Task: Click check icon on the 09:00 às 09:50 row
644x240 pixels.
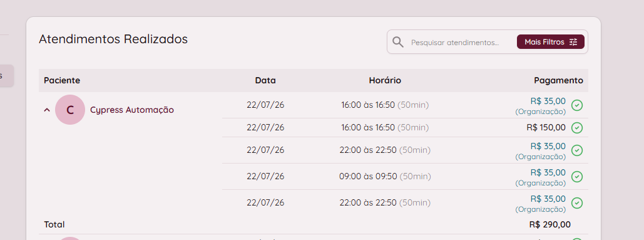Action: click(x=577, y=177)
